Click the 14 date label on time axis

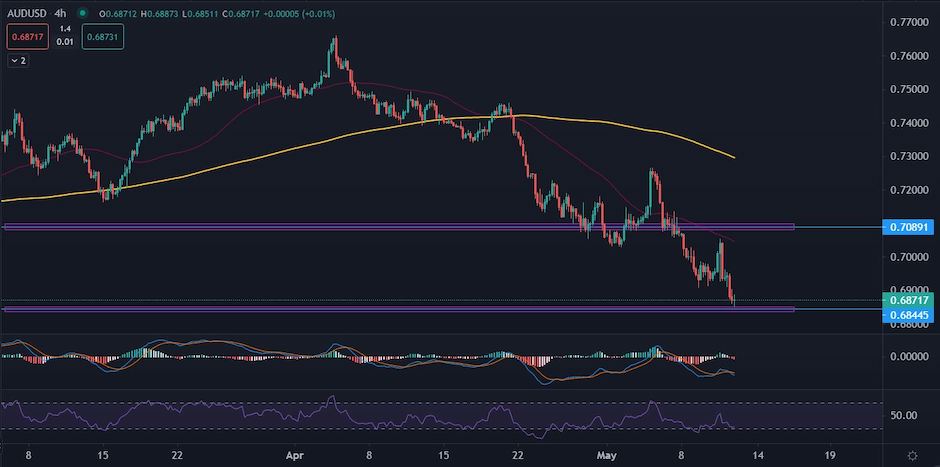(757, 455)
